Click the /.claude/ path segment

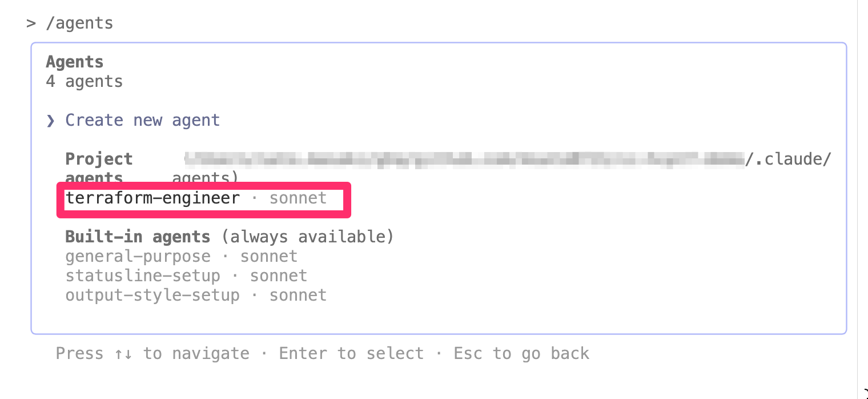click(788, 159)
